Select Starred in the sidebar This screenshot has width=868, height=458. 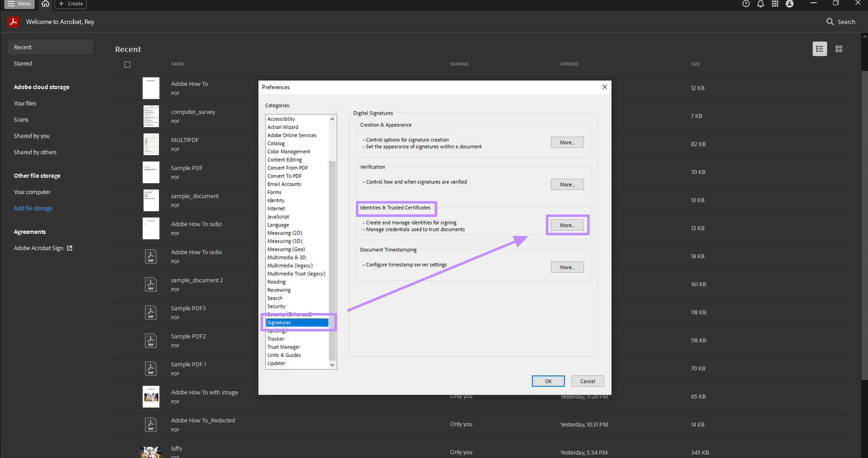point(23,64)
